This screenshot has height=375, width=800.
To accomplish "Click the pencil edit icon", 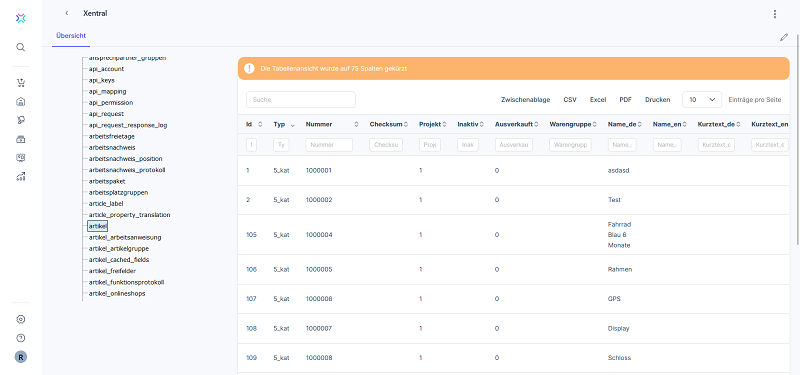I will click(784, 37).
